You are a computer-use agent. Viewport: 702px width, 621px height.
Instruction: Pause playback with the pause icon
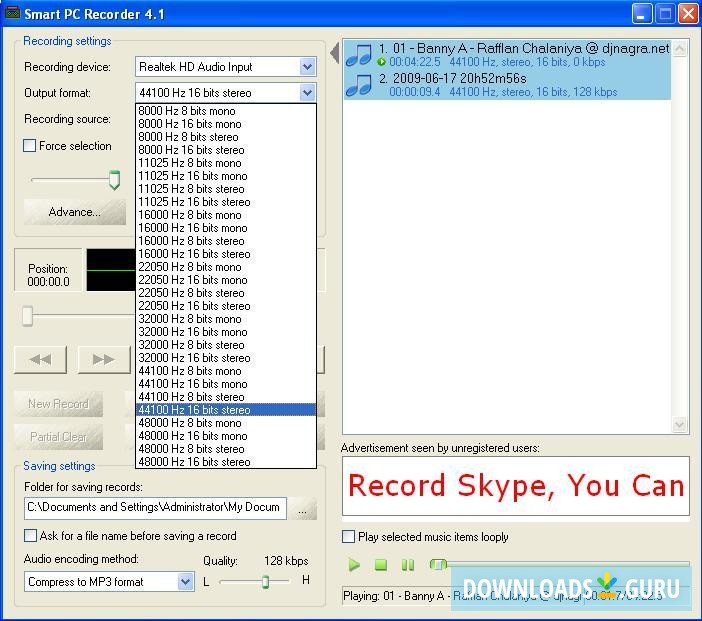click(408, 565)
